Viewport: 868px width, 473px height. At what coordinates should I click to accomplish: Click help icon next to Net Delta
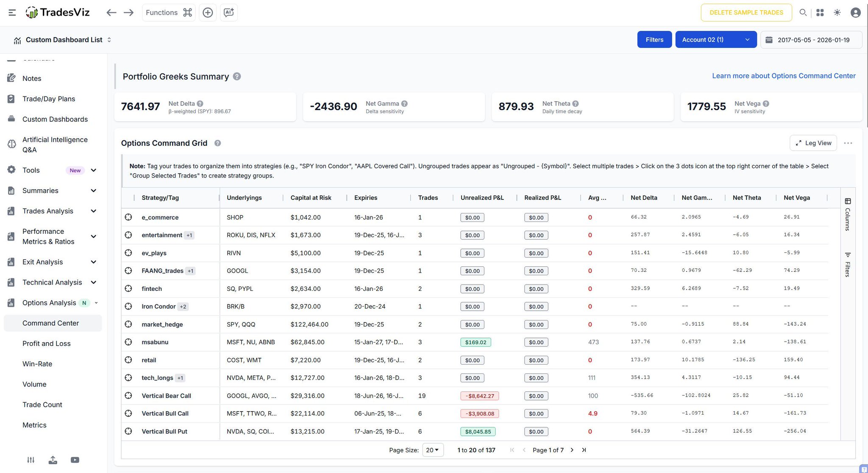(200, 104)
